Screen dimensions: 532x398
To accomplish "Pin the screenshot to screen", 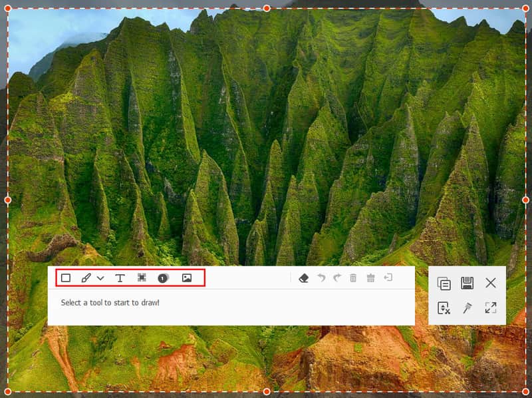I will click(x=467, y=307).
